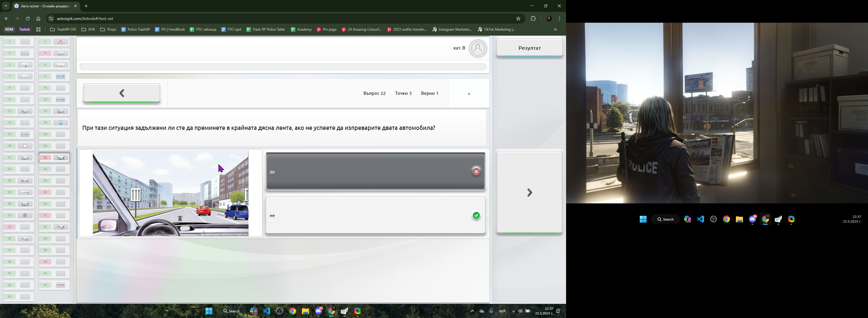Open question 2 with warning sign
The height and width of the screenshot is (318, 868).
(x=54, y=42)
